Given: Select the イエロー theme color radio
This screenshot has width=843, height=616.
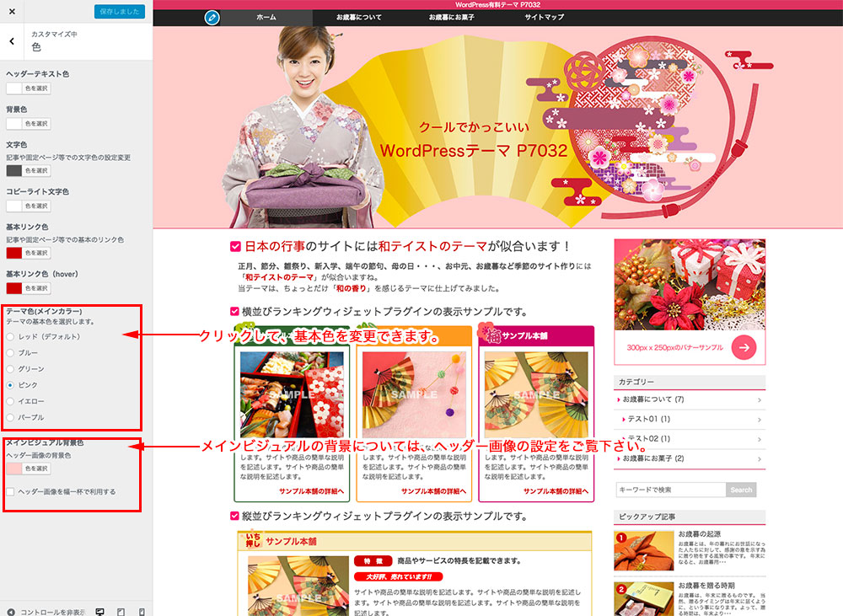Looking at the screenshot, I should pyautogui.click(x=10, y=401).
